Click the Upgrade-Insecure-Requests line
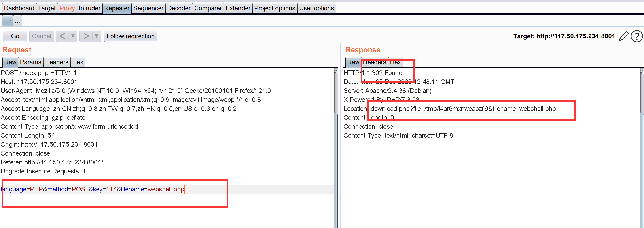This screenshot has width=644, height=228. (43, 171)
